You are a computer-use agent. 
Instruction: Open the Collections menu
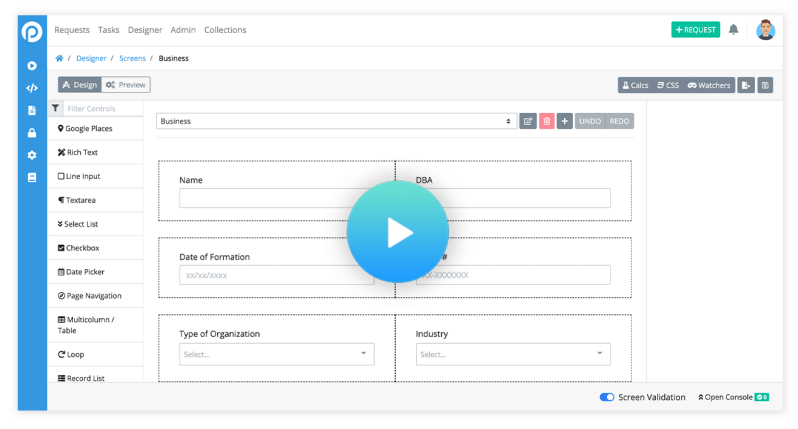click(225, 30)
